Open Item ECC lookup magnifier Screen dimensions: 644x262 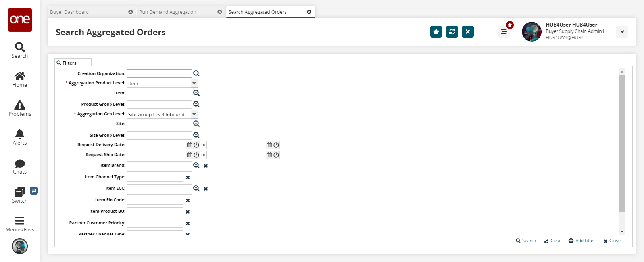point(196,188)
